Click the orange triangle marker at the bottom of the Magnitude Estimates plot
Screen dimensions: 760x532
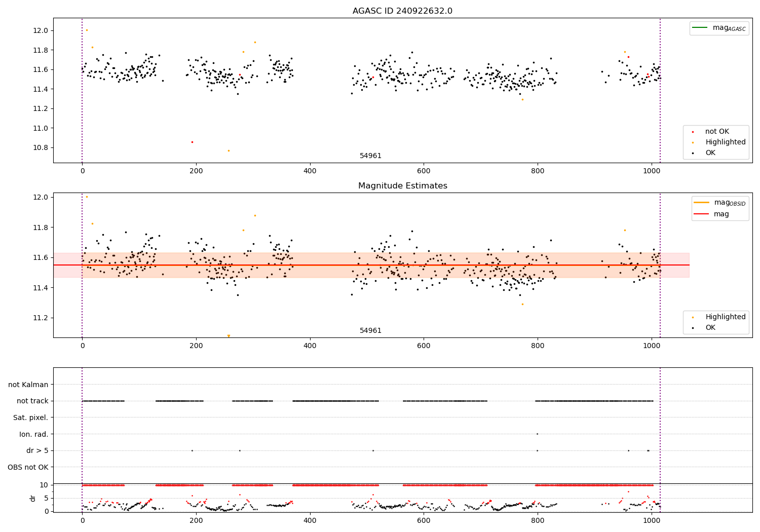point(229,336)
